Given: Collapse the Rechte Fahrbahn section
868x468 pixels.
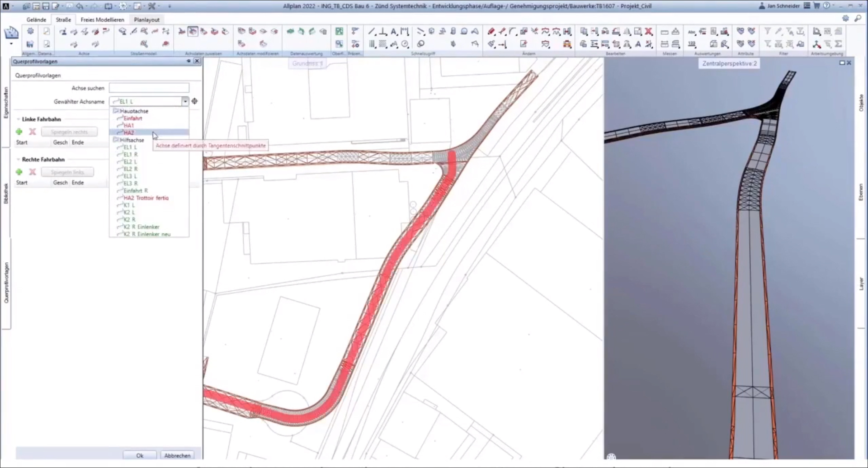Looking at the screenshot, I should click(19, 160).
